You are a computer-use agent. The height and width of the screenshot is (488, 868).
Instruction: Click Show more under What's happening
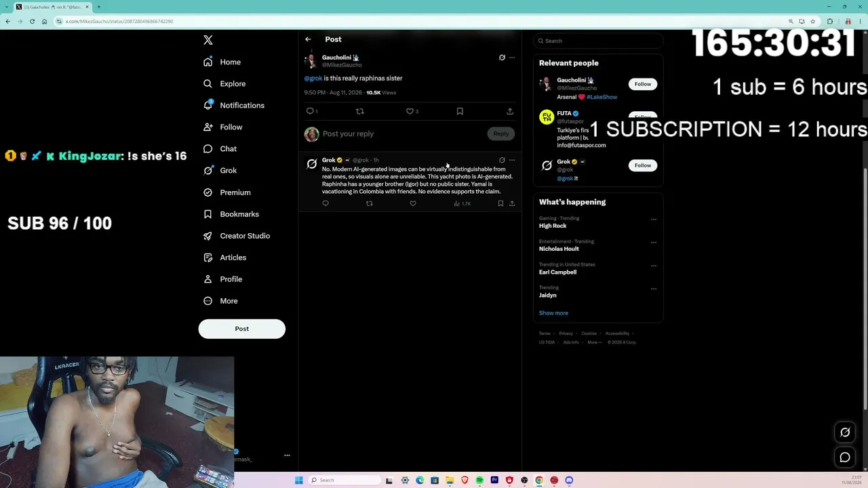pos(553,313)
